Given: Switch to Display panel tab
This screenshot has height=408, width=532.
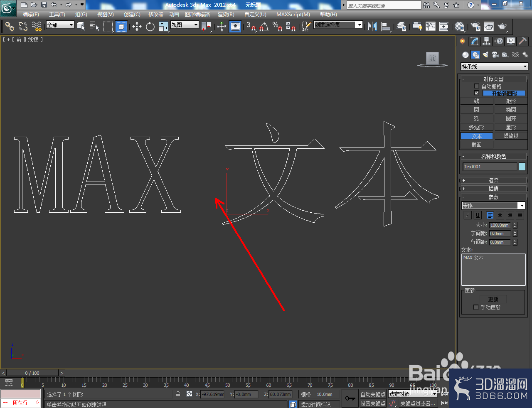Looking at the screenshot, I should pyautogui.click(x=511, y=41).
